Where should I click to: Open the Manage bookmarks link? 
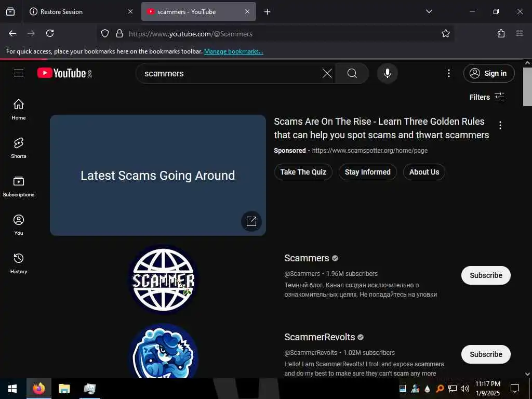click(x=233, y=51)
